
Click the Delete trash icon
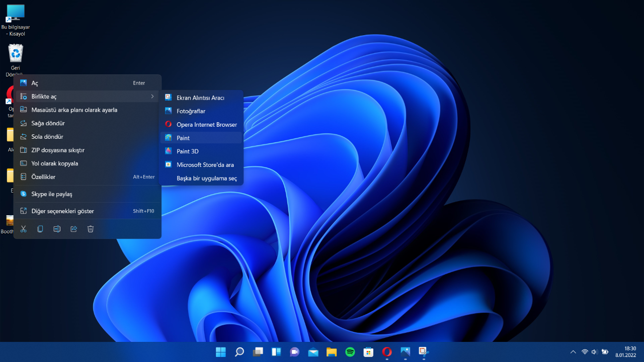pyautogui.click(x=91, y=229)
